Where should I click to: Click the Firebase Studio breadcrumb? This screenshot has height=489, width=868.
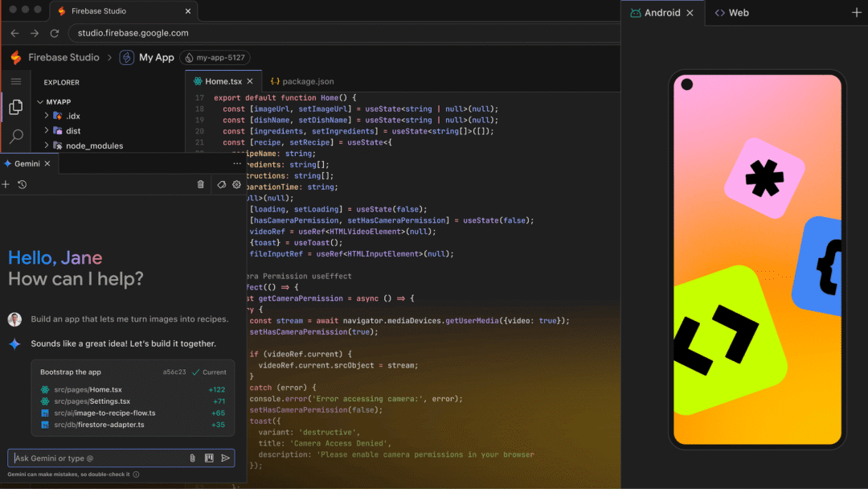tap(63, 57)
